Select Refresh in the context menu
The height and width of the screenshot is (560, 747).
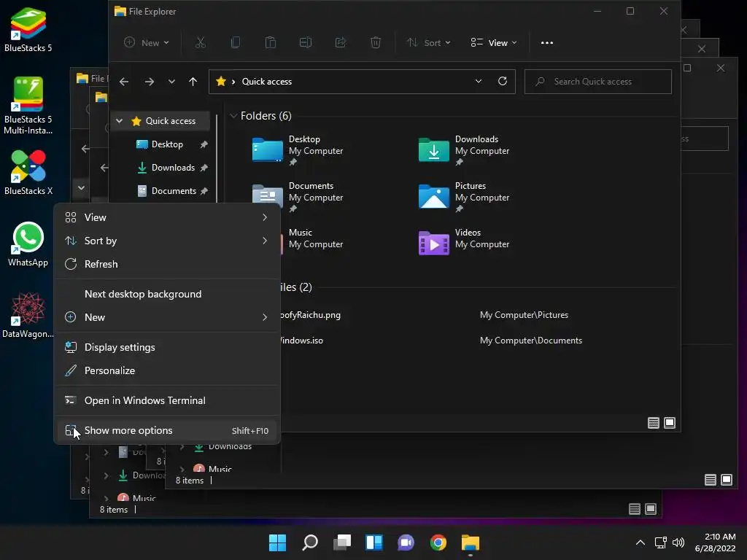click(x=167, y=264)
